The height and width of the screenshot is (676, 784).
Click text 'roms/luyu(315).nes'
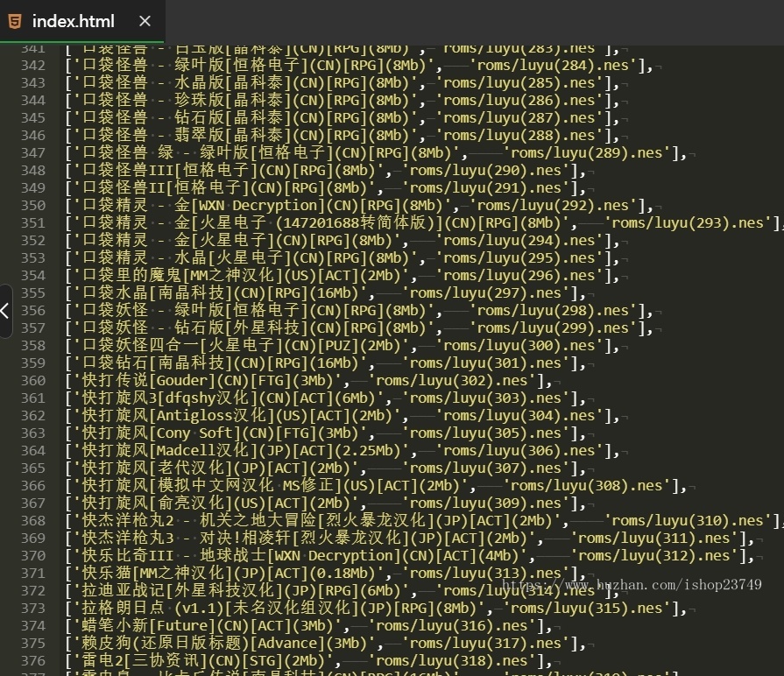click(586, 608)
